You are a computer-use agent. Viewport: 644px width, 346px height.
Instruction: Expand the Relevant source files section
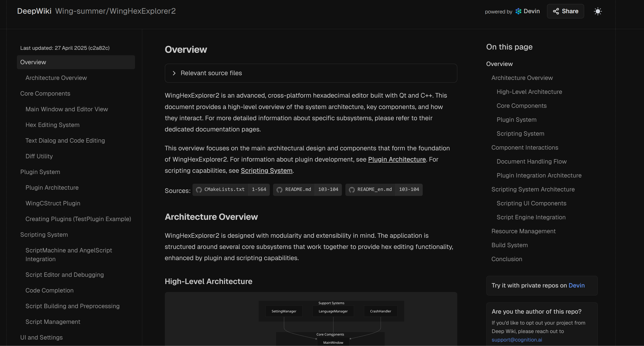click(311, 73)
